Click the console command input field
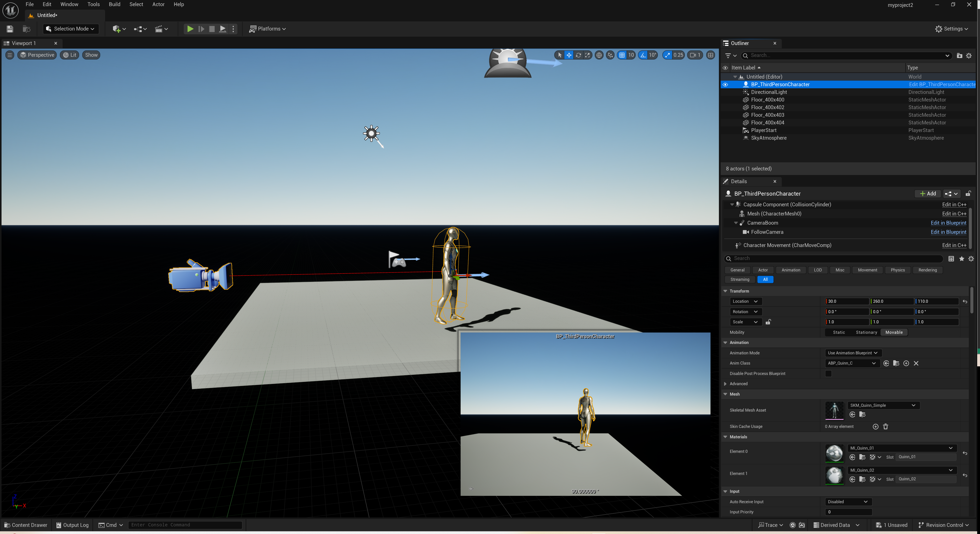 tap(185, 525)
